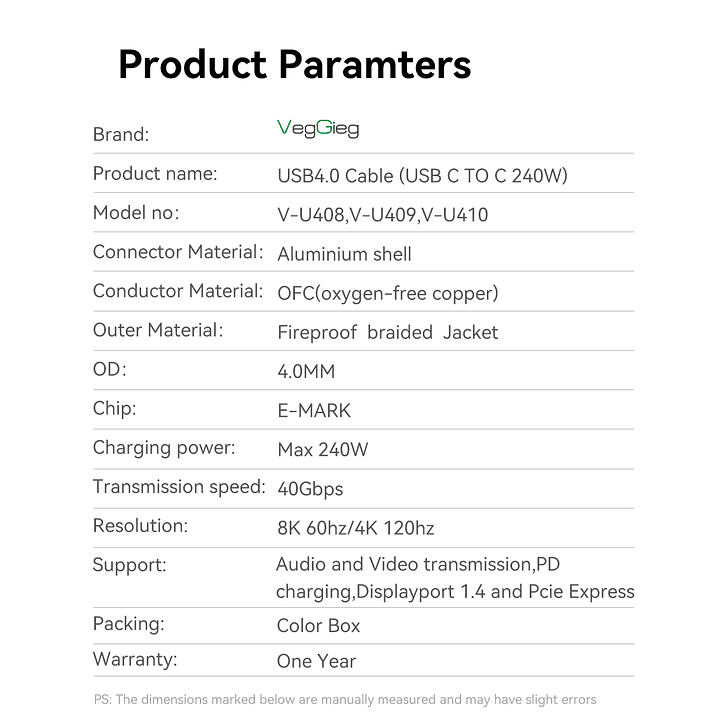The height and width of the screenshot is (719, 719).
Task: Click the 4.0MM OD value
Action: [306, 372]
